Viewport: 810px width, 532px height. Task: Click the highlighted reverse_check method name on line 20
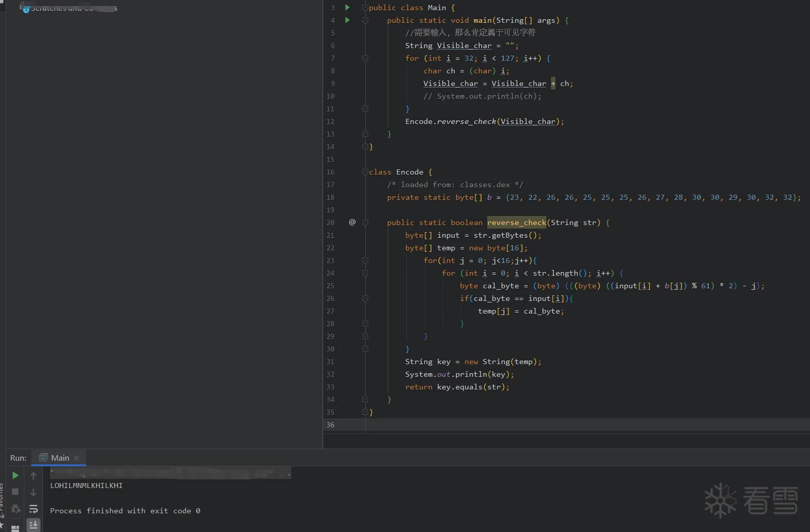tap(517, 223)
